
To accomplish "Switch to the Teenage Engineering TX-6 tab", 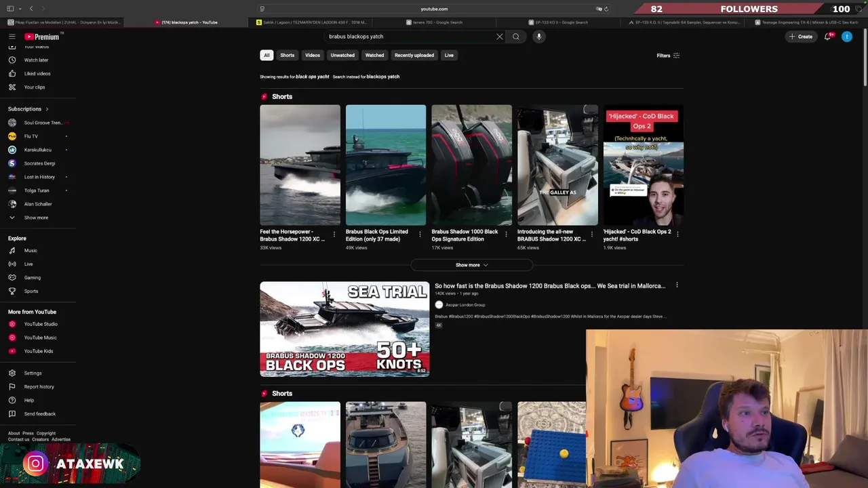I will pos(806,22).
